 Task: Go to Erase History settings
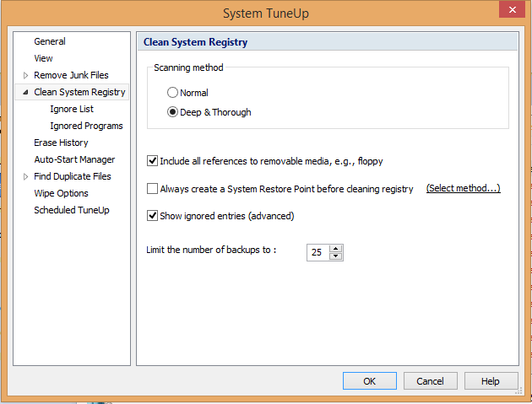[61, 143]
